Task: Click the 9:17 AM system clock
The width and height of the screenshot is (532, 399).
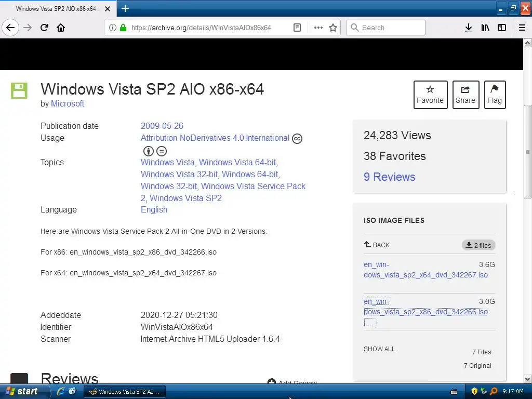Action: [x=513, y=392]
